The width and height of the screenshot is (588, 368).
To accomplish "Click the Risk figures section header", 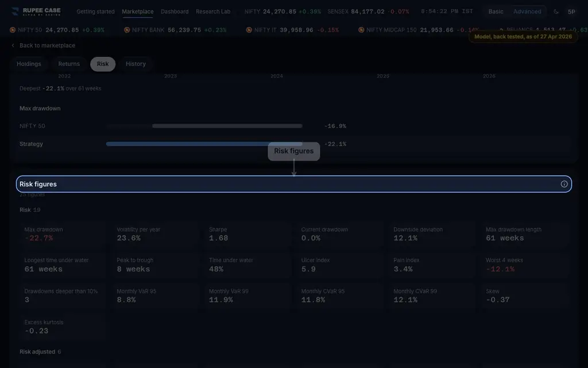I will (294, 184).
